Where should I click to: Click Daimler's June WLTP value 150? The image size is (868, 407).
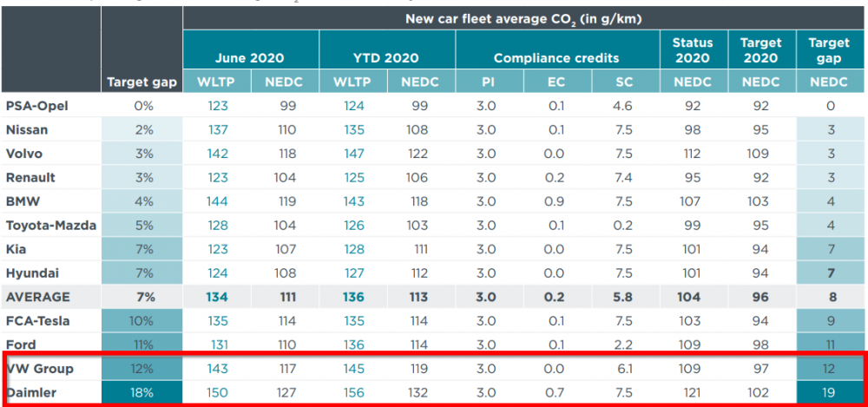coord(217,392)
